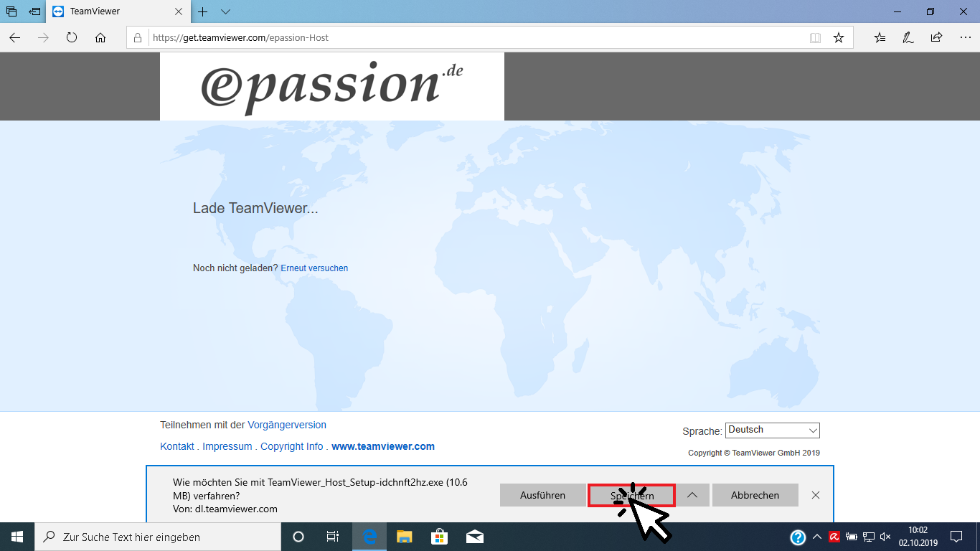Click the battery tray icon
The height and width of the screenshot is (551, 980).
(852, 537)
